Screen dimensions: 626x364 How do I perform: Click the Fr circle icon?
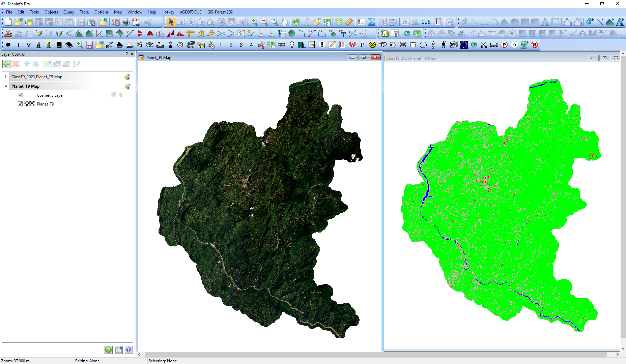pos(514,45)
